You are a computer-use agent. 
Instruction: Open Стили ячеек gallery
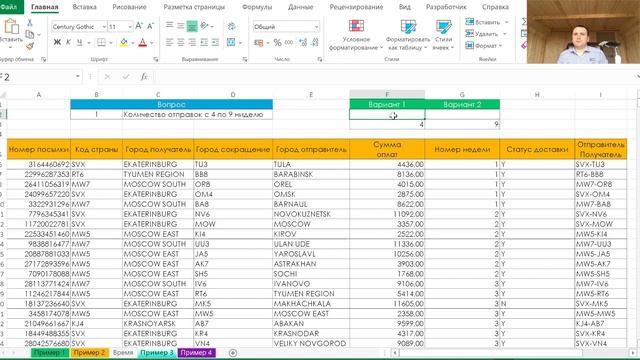point(443,35)
